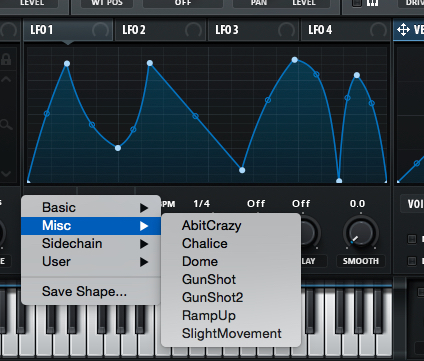Select the Chalice shape
This screenshot has height=361, width=424.
pos(231,244)
